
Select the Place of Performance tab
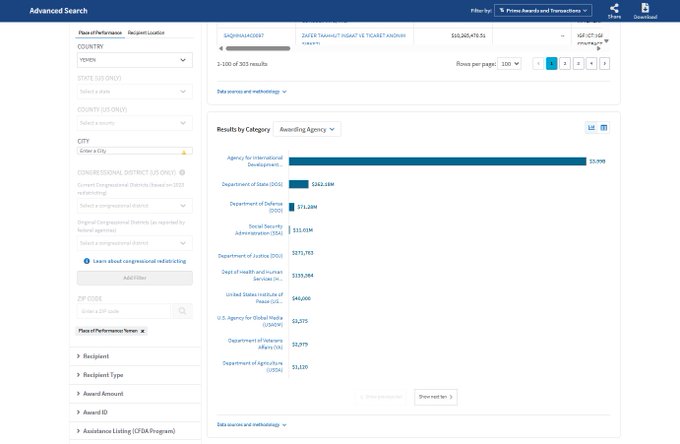click(100, 33)
